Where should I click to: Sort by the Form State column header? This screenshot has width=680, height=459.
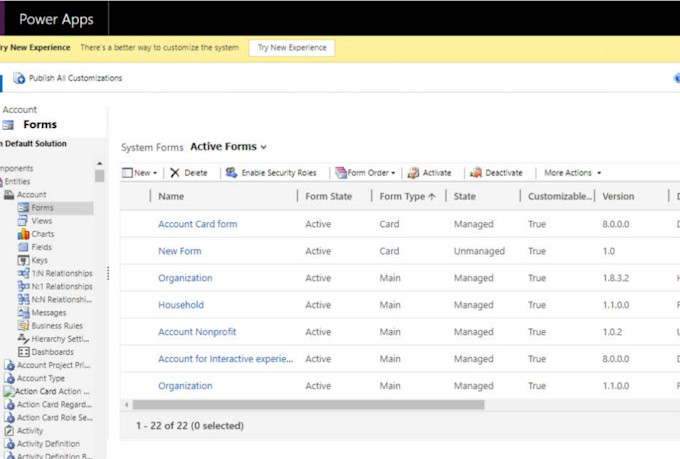coord(328,197)
